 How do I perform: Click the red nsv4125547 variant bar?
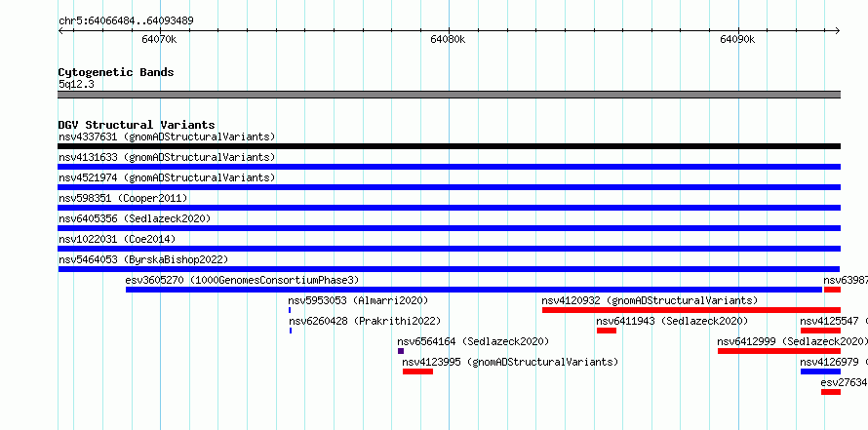(820, 331)
